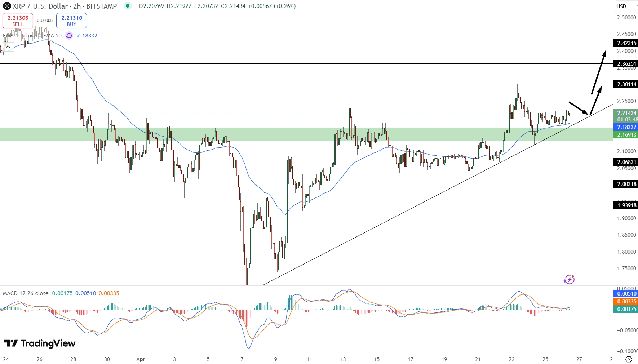Click the MACD legend value 0.00335
The image size is (638, 364).
(109, 293)
